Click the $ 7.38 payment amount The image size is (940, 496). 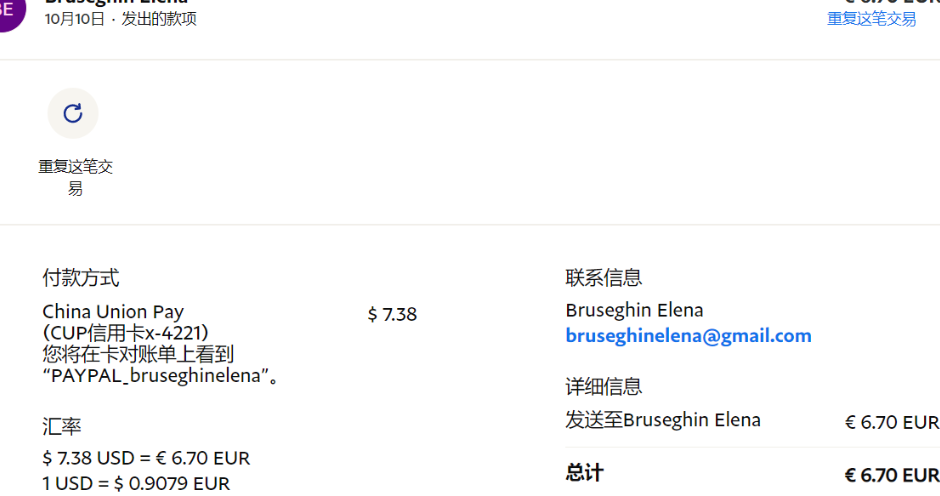[392, 315]
